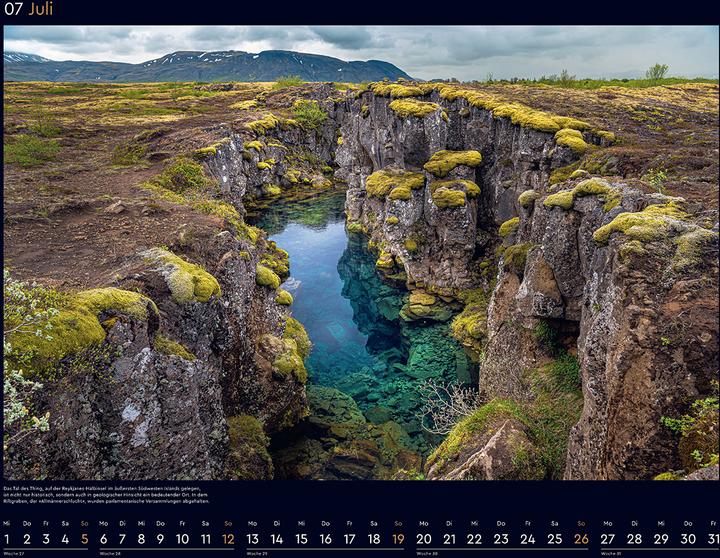The width and height of the screenshot is (720, 558).
Task: Select date 20 at start of week 30
Action: tap(423, 538)
